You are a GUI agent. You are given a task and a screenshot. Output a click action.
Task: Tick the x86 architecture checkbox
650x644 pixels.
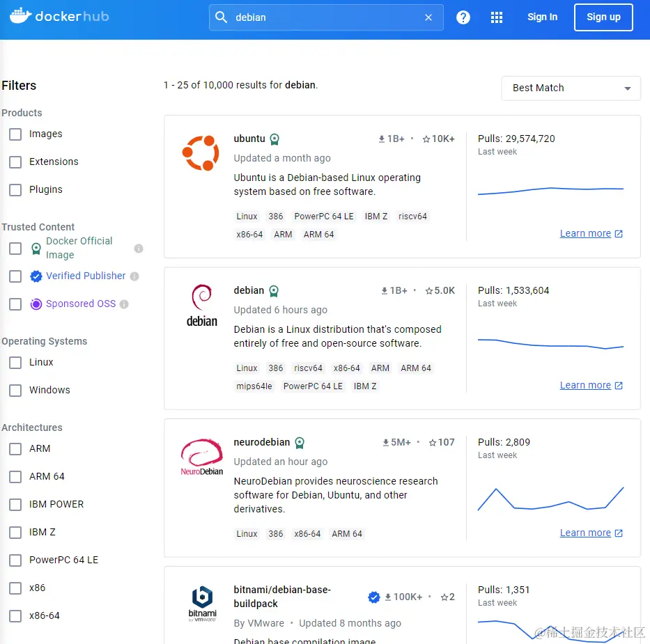[x=15, y=588]
